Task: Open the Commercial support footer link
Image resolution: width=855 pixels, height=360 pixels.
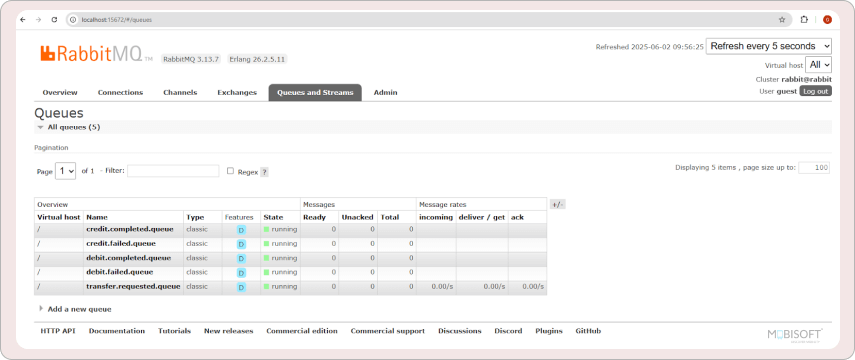Action: [388, 331]
